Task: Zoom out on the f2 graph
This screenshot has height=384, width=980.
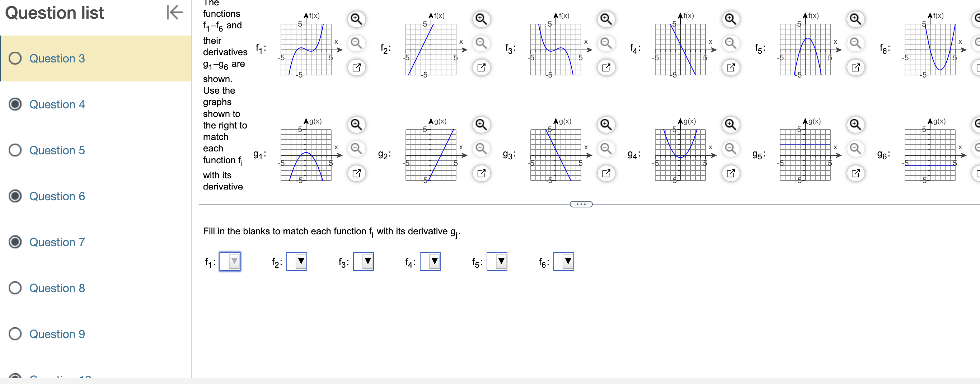Action: point(481,44)
